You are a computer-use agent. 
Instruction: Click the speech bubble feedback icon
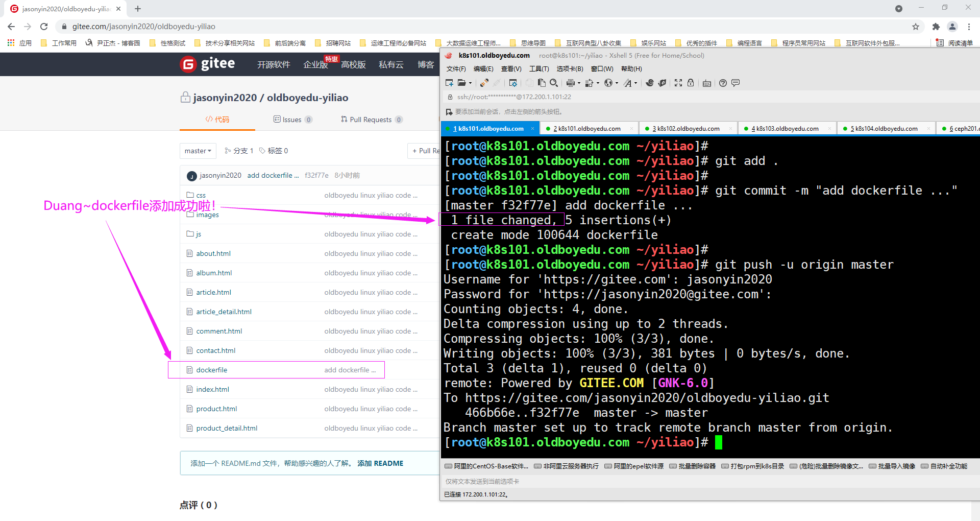736,83
